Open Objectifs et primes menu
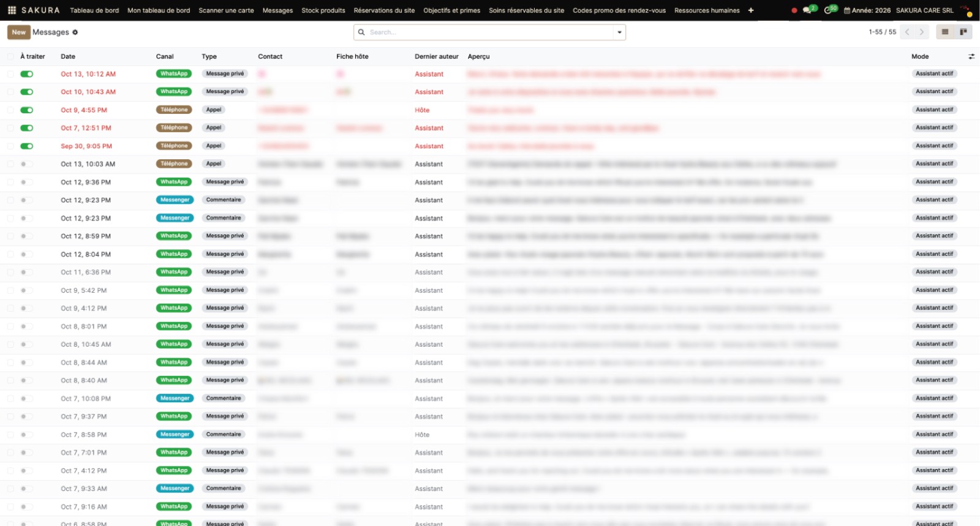 (451, 10)
